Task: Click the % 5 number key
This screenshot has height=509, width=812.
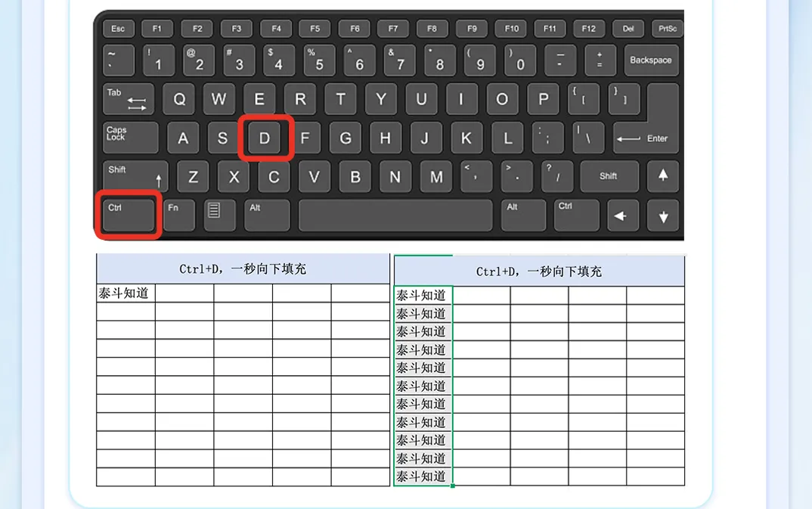Action: (x=319, y=60)
